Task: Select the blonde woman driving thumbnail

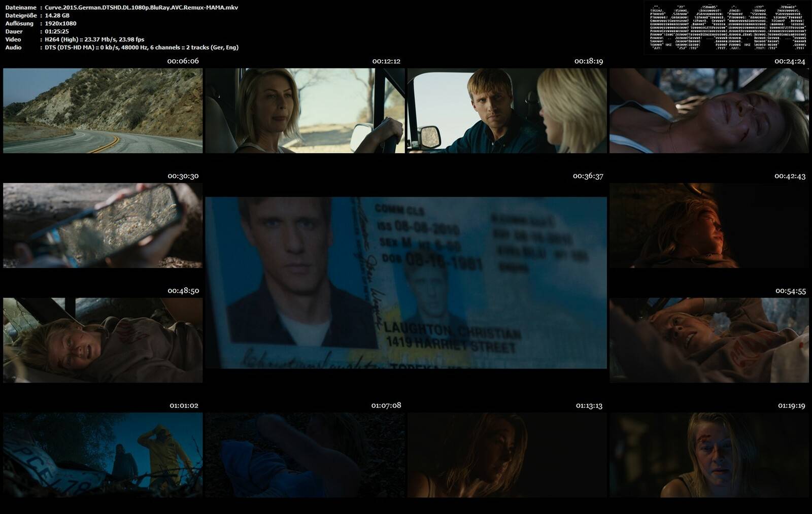Action: point(305,111)
